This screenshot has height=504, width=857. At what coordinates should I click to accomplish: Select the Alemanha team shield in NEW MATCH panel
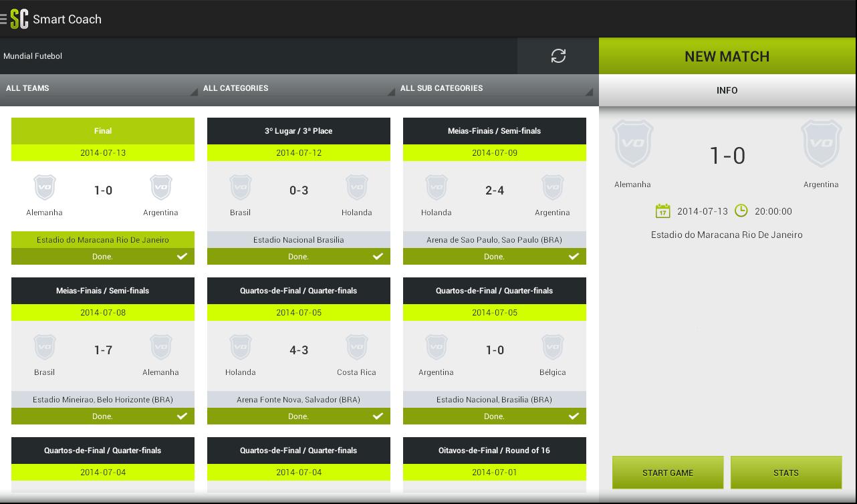[x=632, y=144]
